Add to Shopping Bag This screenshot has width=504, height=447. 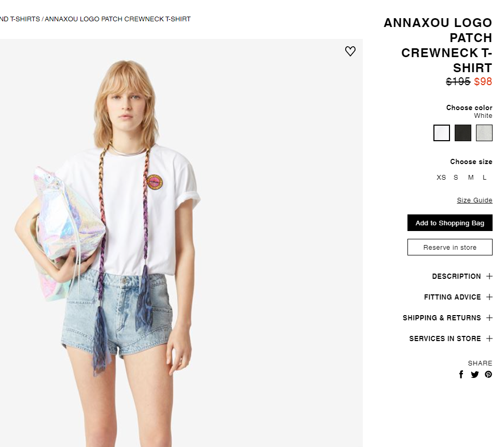pos(449,223)
